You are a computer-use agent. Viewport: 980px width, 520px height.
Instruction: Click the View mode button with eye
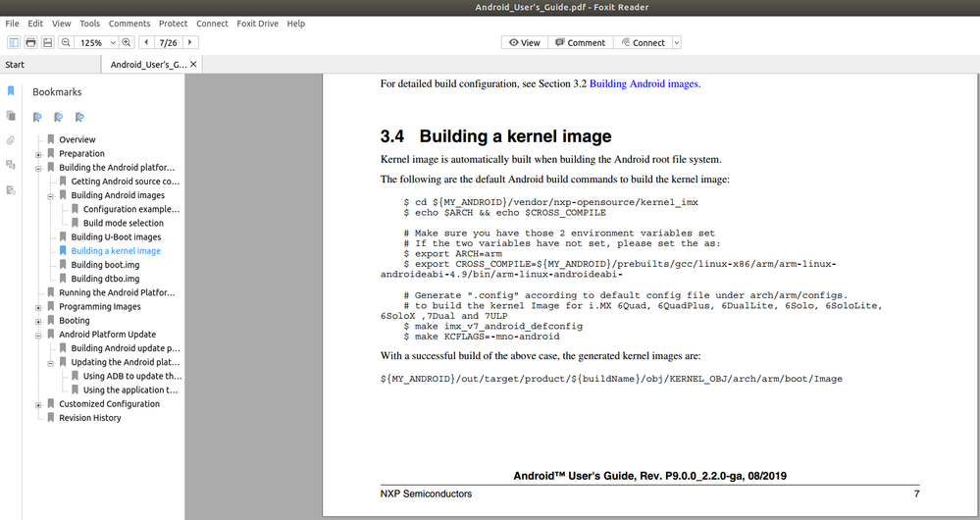pyautogui.click(x=525, y=42)
